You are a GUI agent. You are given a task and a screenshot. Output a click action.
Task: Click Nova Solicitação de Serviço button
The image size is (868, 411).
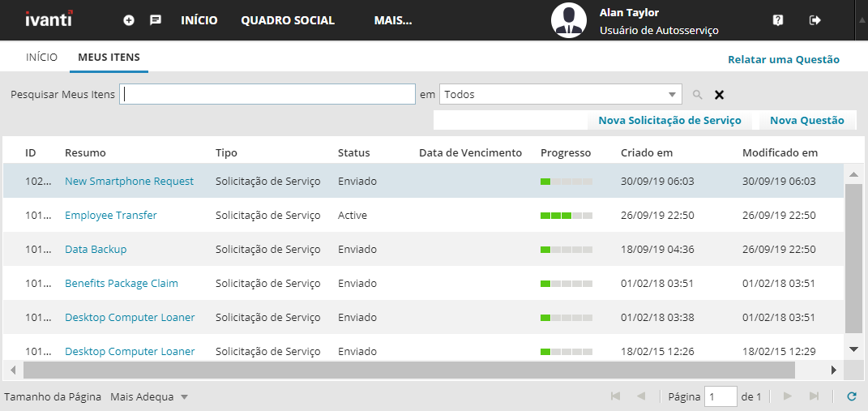[x=669, y=120]
